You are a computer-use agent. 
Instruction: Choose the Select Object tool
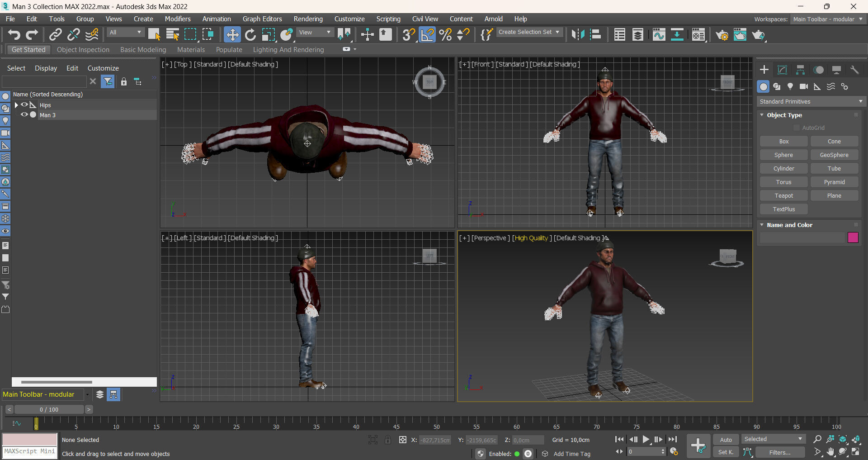154,35
